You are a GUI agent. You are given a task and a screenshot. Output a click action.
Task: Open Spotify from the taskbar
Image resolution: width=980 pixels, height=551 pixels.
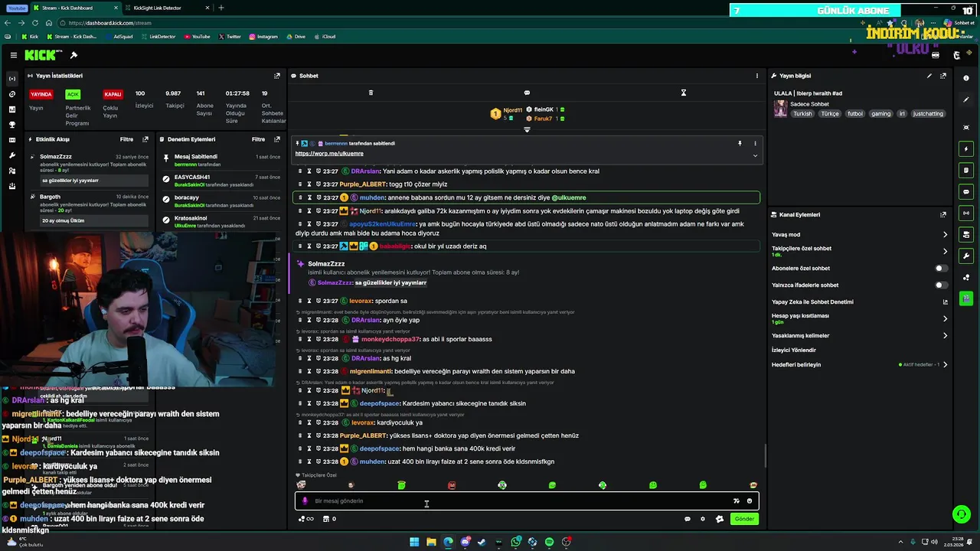pyautogui.click(x=549, y=542)
